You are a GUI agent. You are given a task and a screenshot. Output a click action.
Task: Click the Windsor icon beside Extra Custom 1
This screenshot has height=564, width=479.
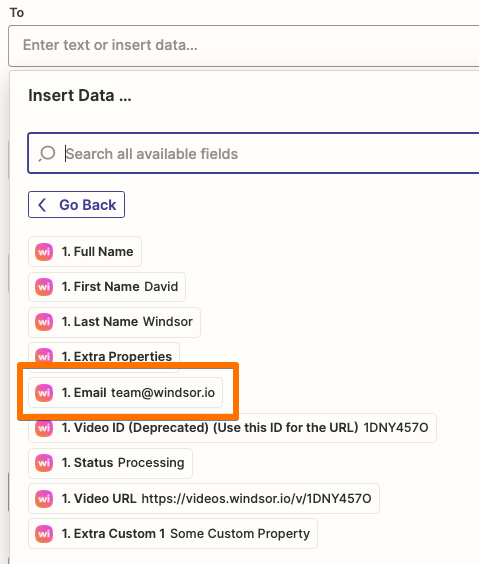point(44,533)
